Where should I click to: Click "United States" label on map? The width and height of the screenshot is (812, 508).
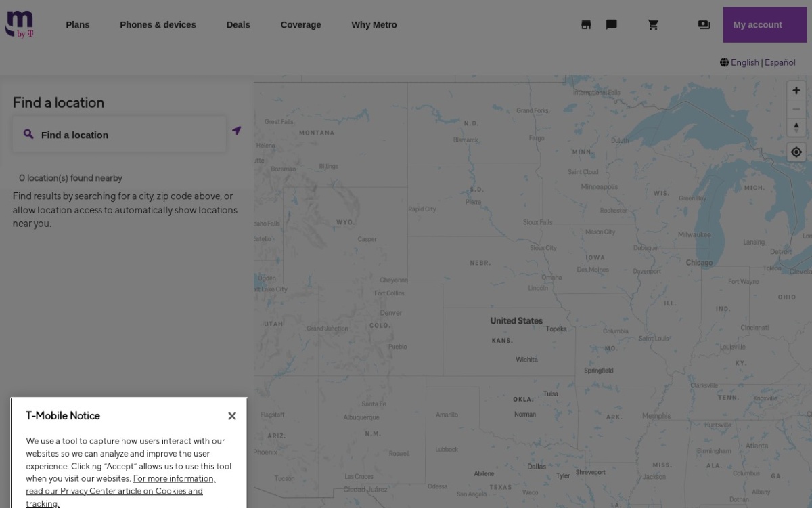pos(516,321)
